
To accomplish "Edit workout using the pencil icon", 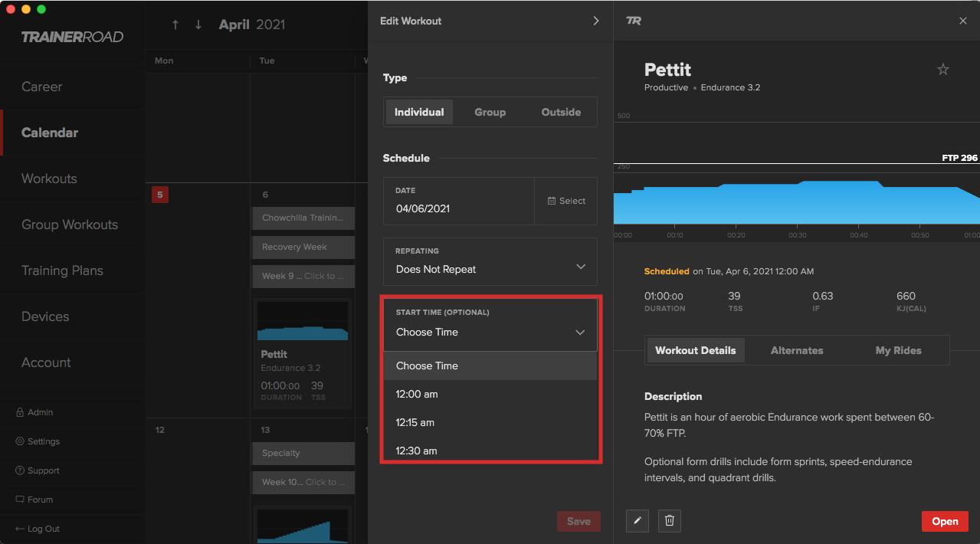I will [637, 521].
